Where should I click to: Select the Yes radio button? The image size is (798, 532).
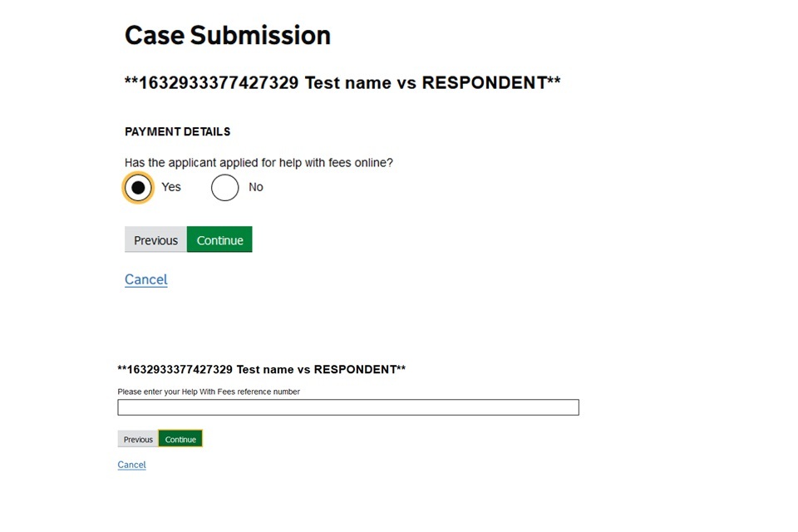pos(138,188)
